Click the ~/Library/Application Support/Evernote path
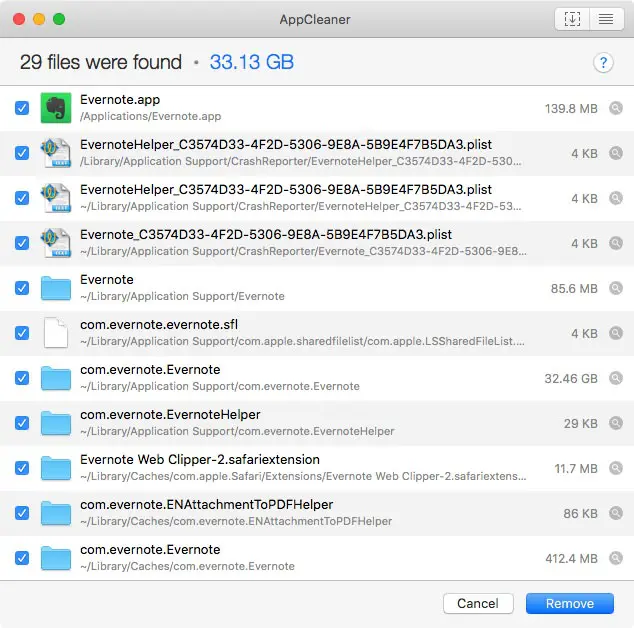 coord(182,296)
